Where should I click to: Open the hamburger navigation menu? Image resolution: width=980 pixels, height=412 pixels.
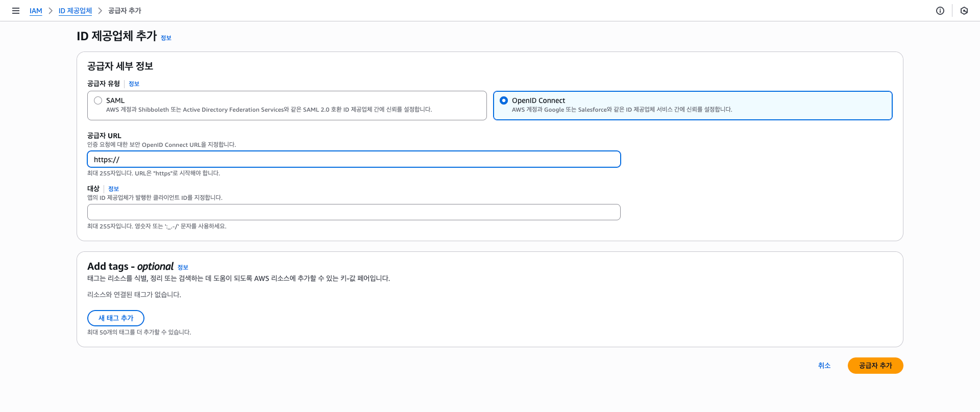pyautogui.click(x=16, y=11)
